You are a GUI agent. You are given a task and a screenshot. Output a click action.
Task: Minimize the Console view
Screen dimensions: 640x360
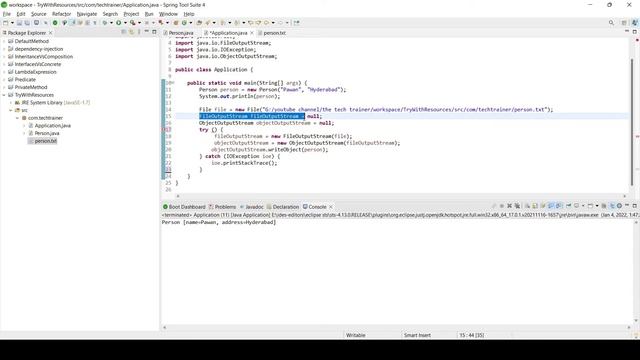point(627,206)
